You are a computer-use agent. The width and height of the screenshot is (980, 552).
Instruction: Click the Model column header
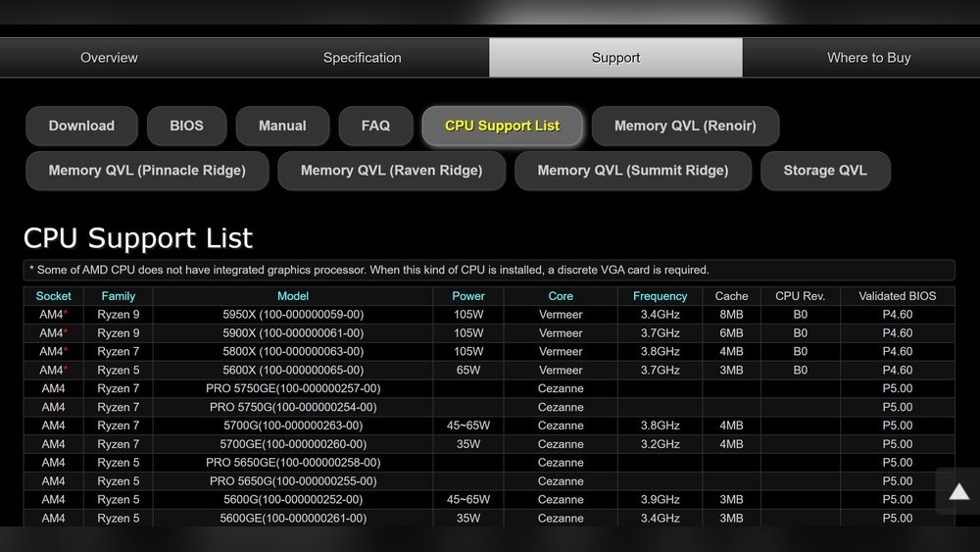pyautogui.click(x=293, y=296)
